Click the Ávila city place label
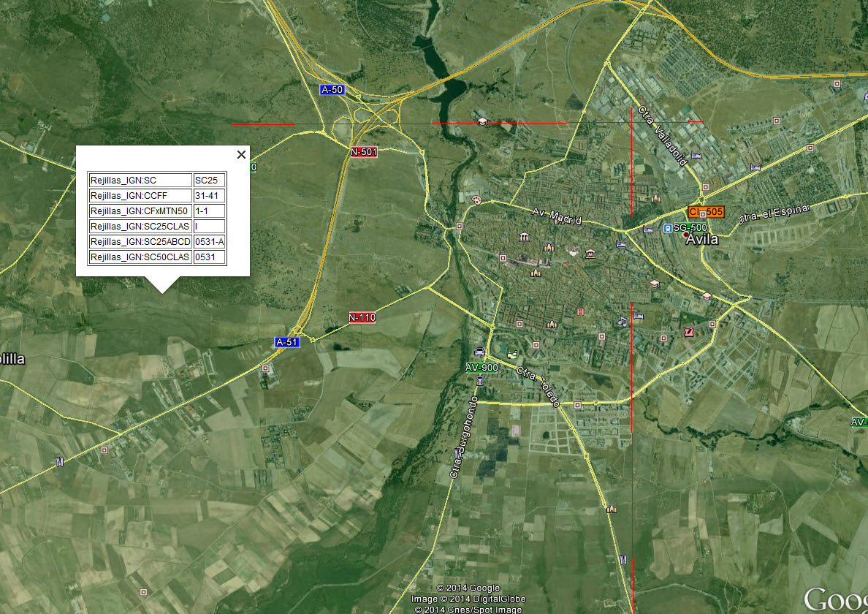Viewport: 868px width, 614px height. pyautogui.click(x=702, y=239)
